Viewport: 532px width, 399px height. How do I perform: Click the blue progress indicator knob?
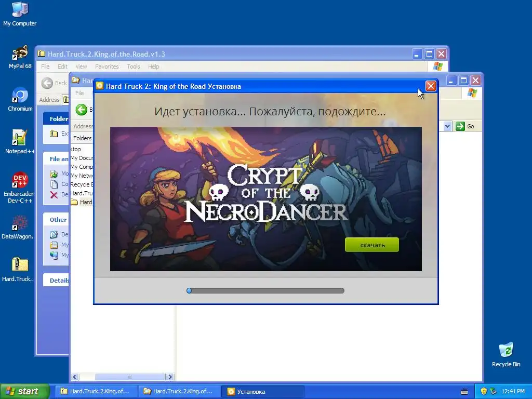click(189, 291)
